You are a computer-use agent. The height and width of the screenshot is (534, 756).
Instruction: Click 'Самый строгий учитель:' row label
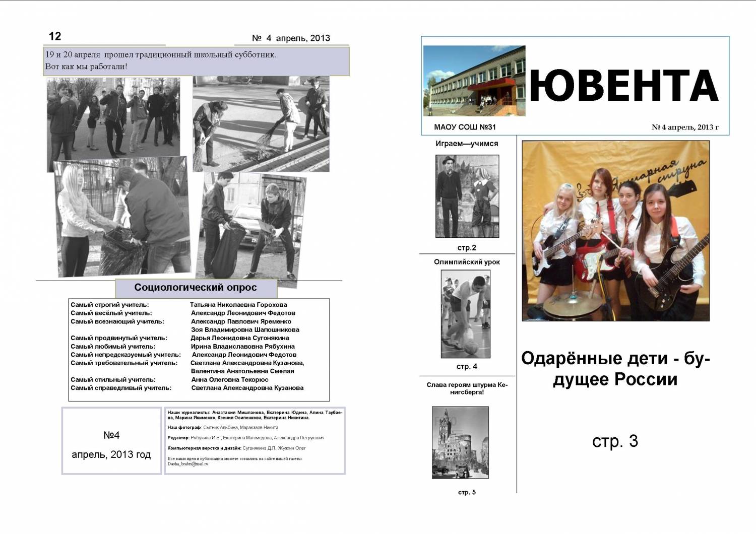[110, 305]
